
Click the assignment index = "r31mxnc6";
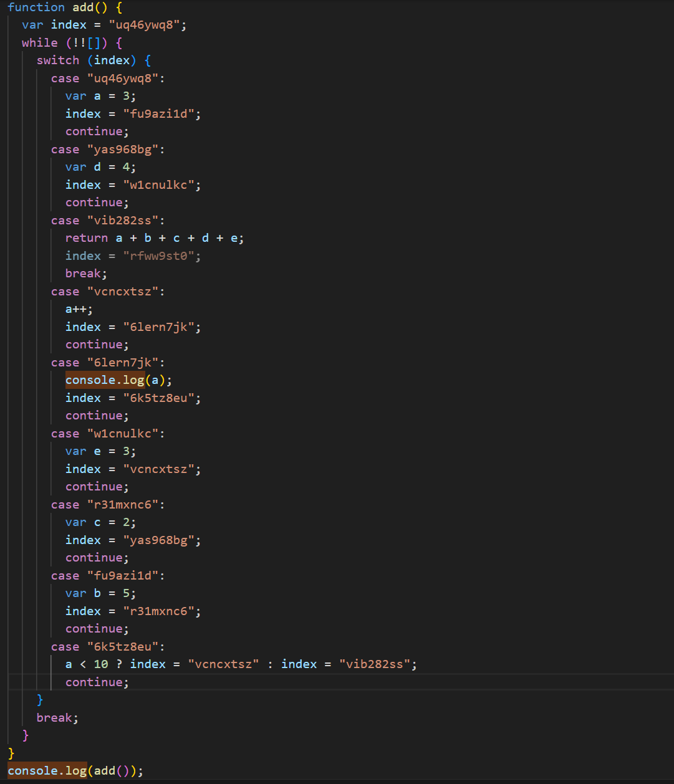pos(133,611)
